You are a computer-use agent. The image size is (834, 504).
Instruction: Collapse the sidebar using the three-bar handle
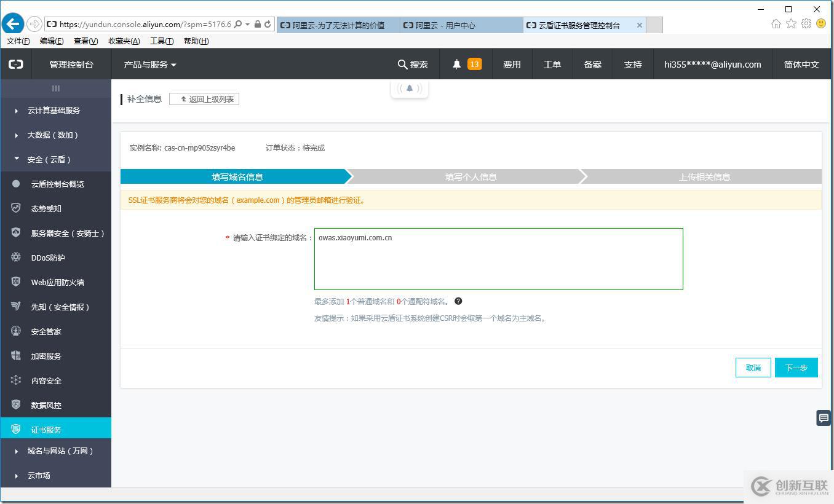click(56, 89)
